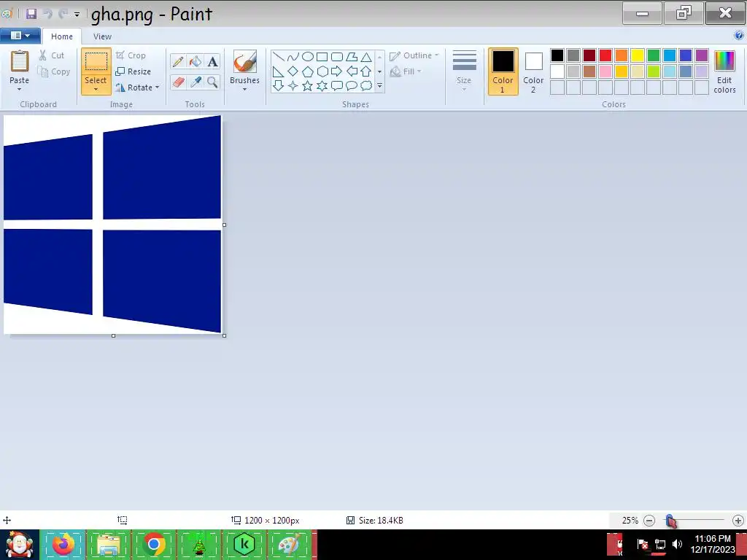Screen dimensions: 747x560
Task: Click the Save icon in title bar
Action: [x=31, y=14]
